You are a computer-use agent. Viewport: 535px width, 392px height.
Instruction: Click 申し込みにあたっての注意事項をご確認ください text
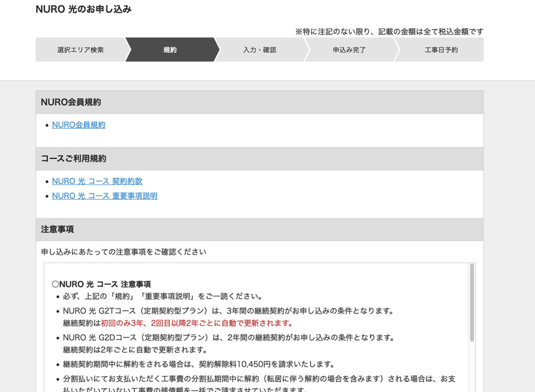pyautogui.click(x=124, y=252)
